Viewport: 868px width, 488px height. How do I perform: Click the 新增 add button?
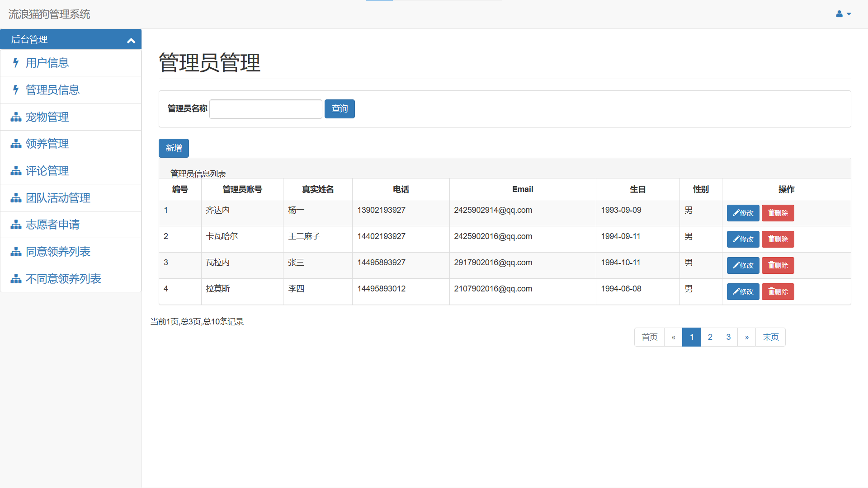coord(174,148)
